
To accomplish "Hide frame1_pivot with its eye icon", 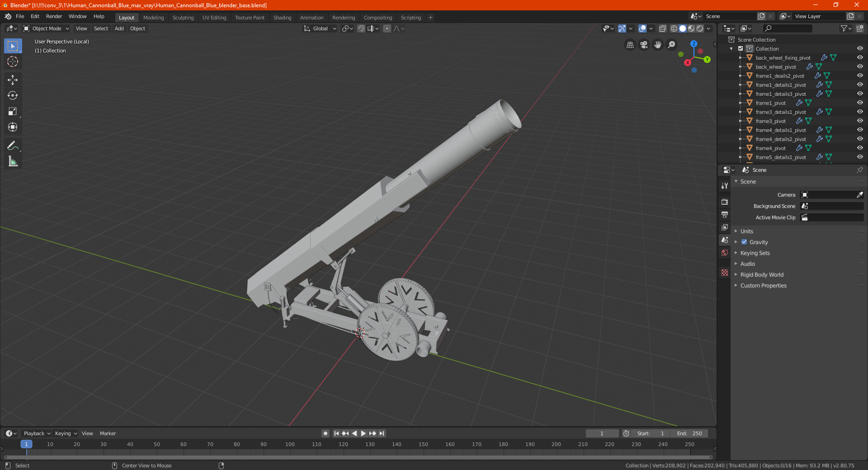I will (860, 103).
